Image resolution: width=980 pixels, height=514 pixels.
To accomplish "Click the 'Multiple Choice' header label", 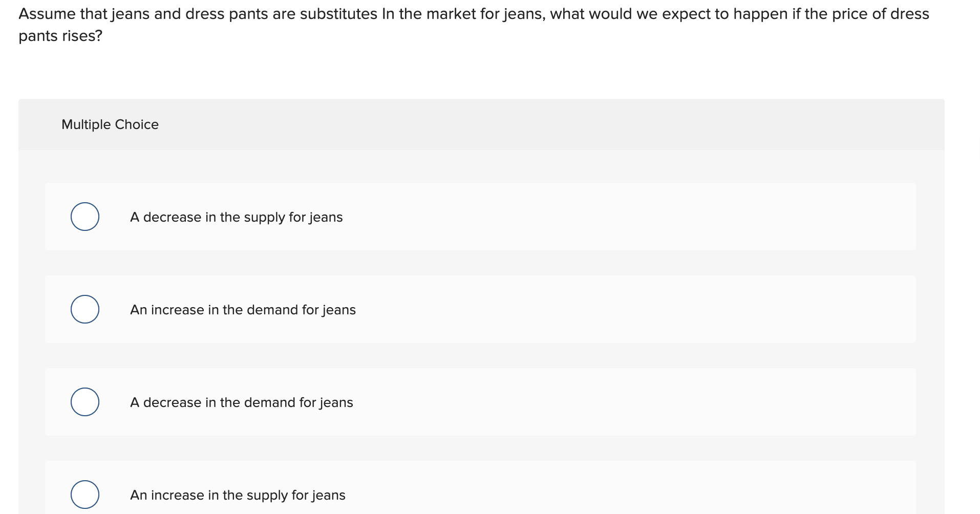I will click(x=110, y=124).
